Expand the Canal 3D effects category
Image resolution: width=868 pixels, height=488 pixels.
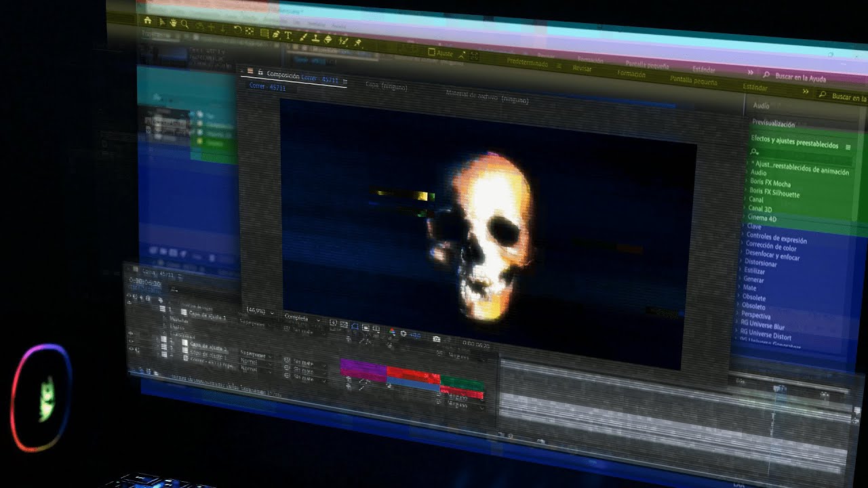[x=759, y=209]
